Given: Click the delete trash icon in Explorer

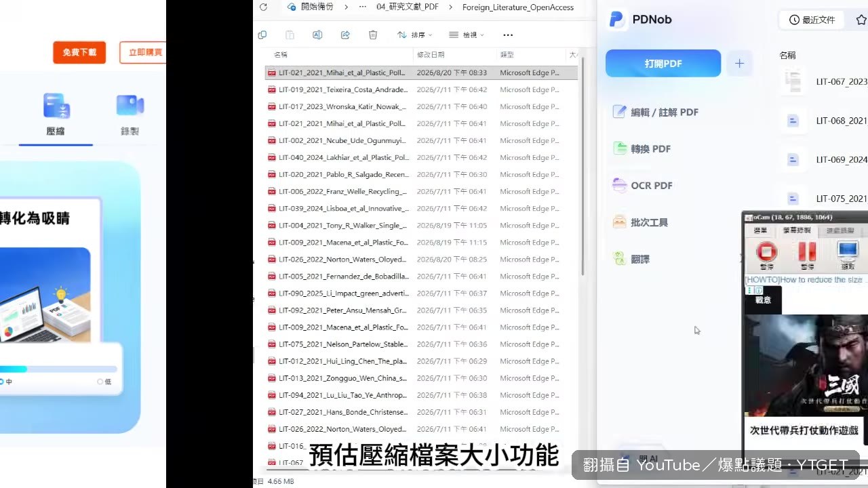Looking at the screenshot, I should (x=373, y=35).
